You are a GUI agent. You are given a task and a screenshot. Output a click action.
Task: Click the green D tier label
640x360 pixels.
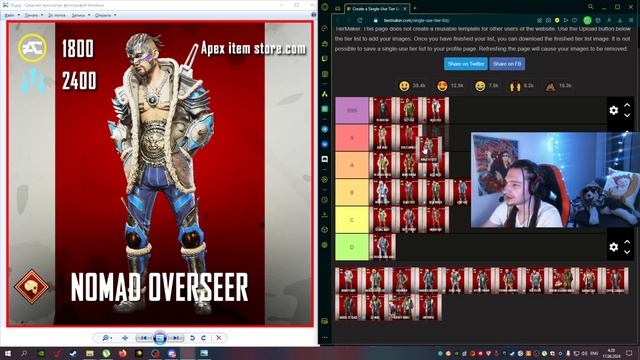coord(352,247)
